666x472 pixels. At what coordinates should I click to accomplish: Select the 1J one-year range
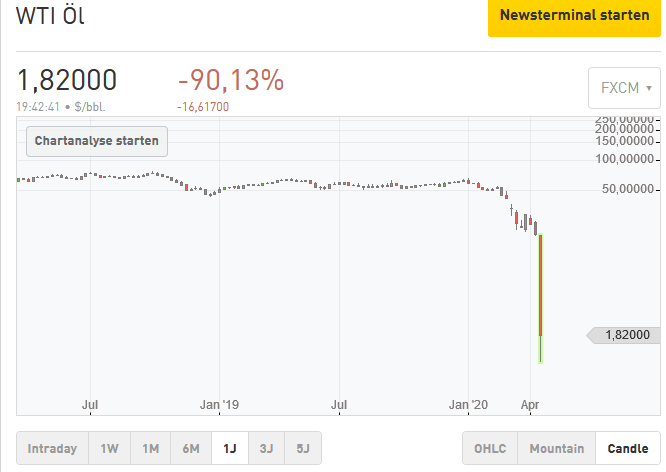coord(230,448)
